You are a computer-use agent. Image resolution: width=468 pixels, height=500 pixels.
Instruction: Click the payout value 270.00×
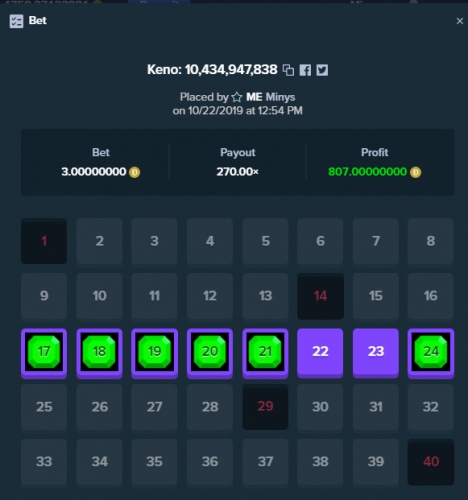237,172
